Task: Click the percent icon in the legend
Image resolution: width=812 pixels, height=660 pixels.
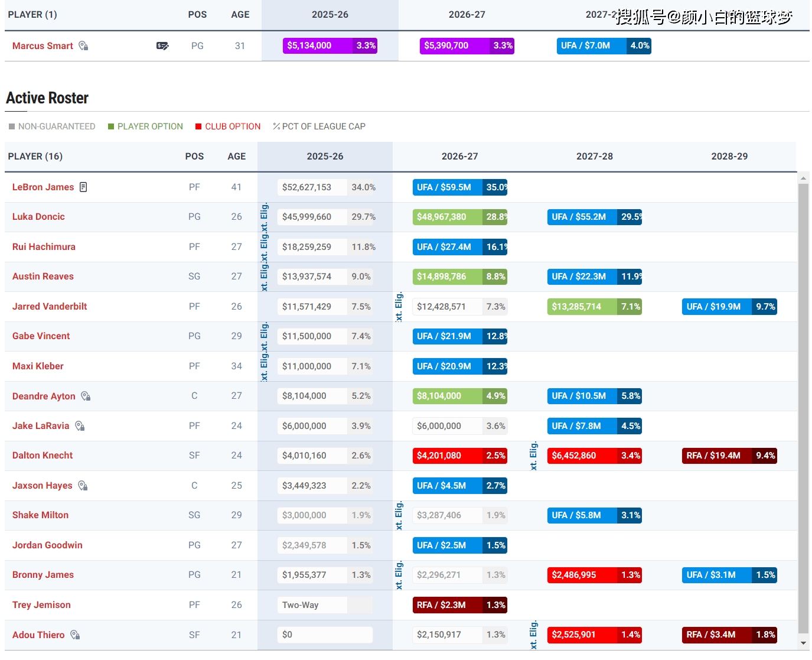Action: 276,126
